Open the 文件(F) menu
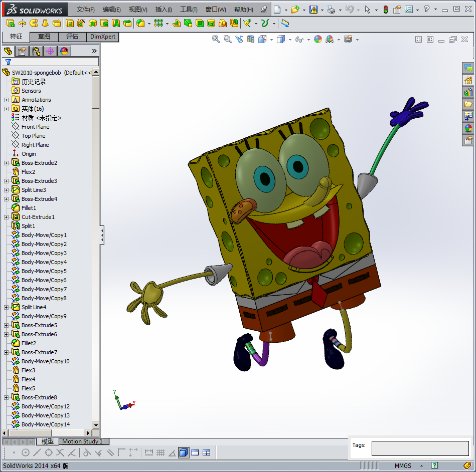Screen dimensions: 476x472 tap(86, 10)
